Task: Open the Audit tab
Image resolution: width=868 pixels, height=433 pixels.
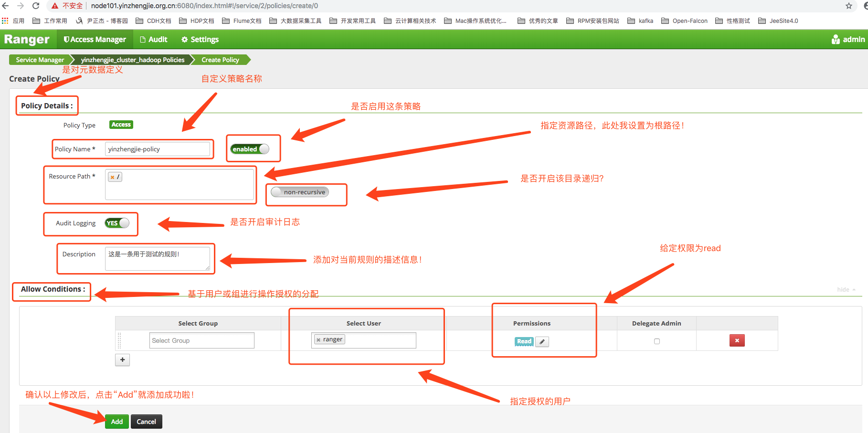Action: point(153,39)
